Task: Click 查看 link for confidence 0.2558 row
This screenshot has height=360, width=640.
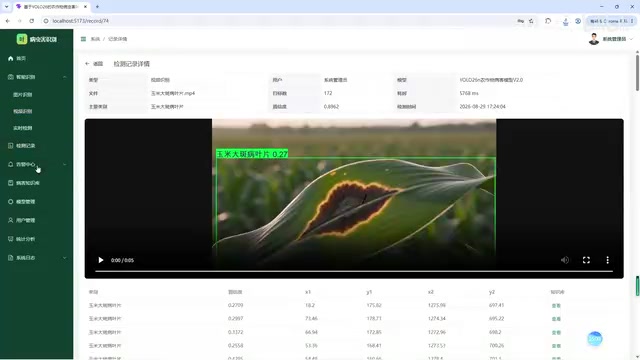Action: pos(556,346)
